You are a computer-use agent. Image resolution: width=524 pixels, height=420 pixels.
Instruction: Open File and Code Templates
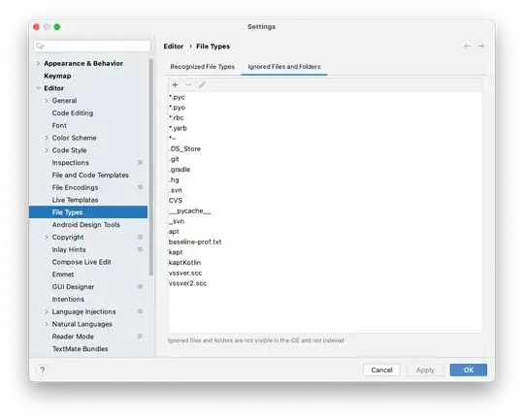coord(90,176)
